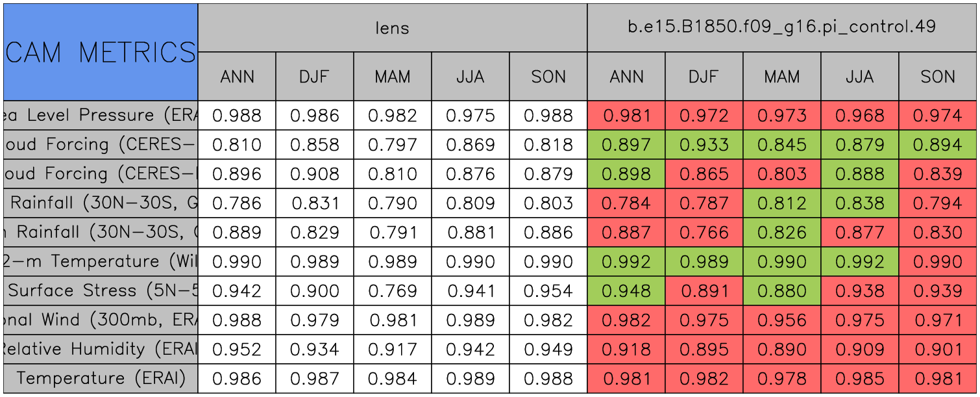The image size is (980, 397).
Task: Click the 2-m Temperature row label
Action: point(101,262)
